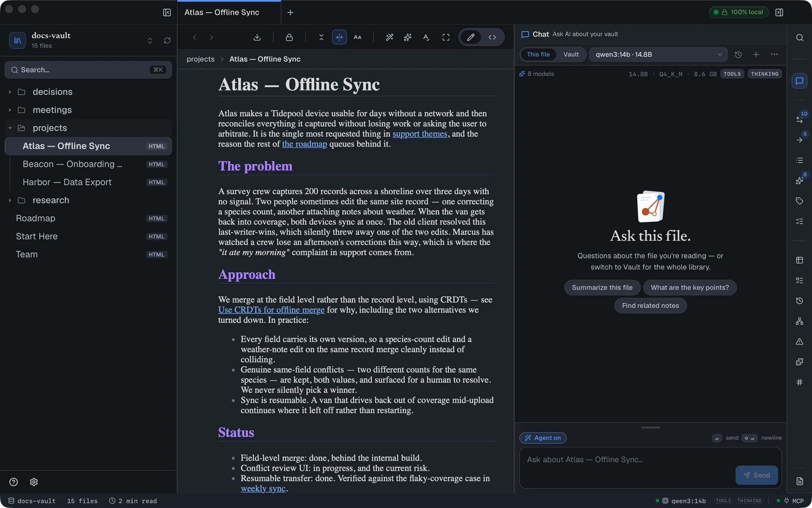Screen dimensions: 812x508
Task: Expand the decisions folder
Action: click(x=88, y=92)
